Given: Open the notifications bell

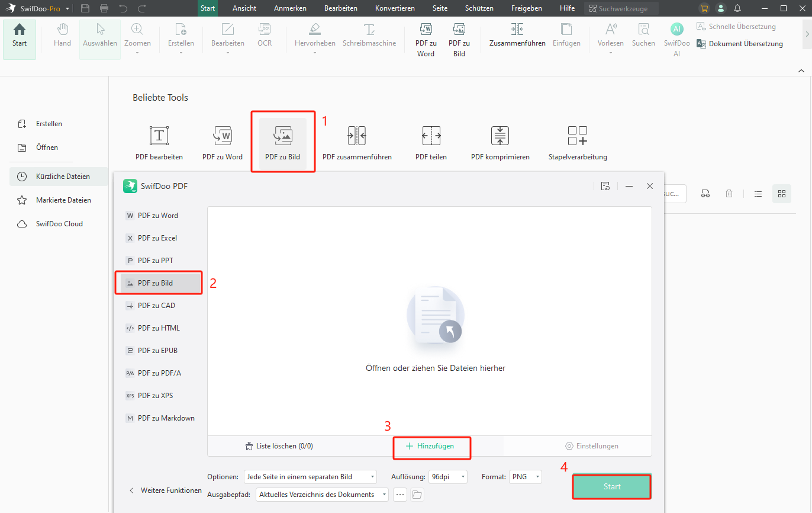Looking at the screenshot, I should coord(737,8).
